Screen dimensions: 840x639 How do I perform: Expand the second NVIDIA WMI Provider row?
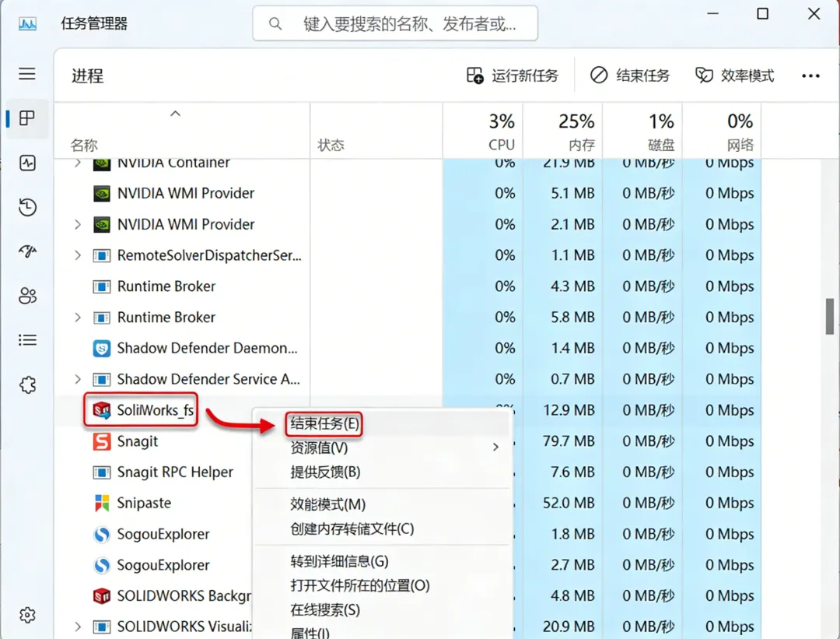(78, 224)
